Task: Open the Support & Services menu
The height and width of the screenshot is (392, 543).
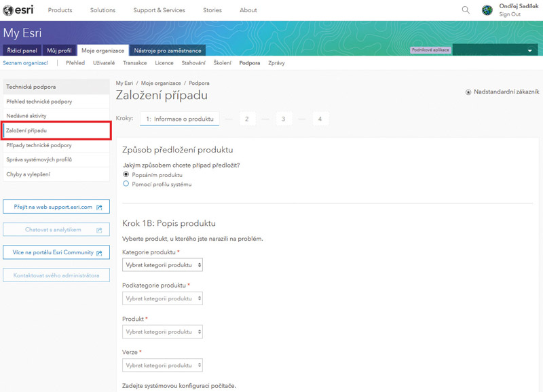Action: point(159,10)
